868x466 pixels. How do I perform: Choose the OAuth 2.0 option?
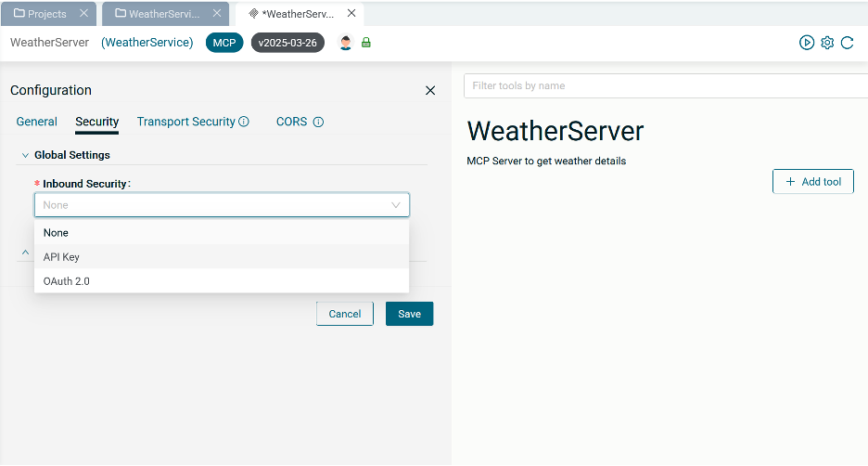(66, 281)
